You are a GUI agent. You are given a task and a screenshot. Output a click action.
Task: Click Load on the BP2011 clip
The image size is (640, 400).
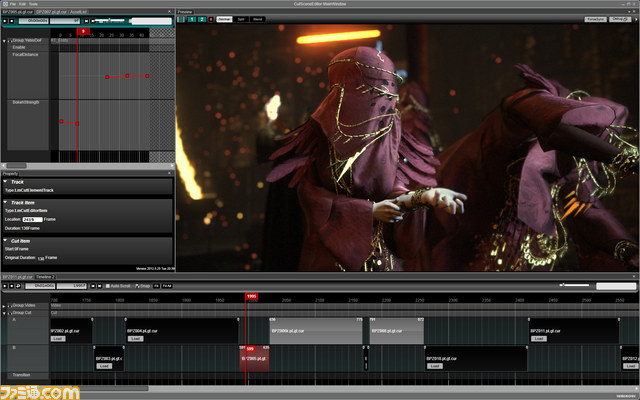click(x=538, y=339)
